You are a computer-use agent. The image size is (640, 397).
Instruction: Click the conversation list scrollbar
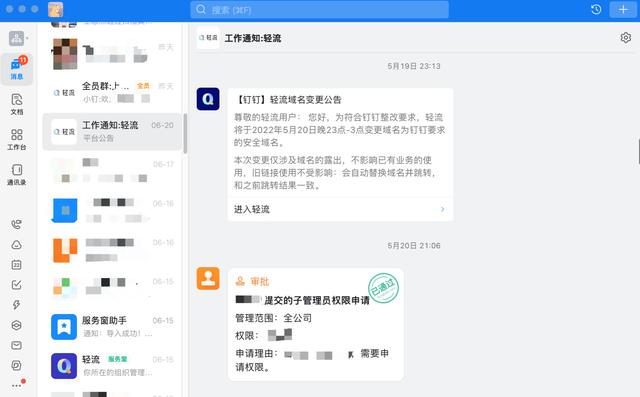click(185, 133)
